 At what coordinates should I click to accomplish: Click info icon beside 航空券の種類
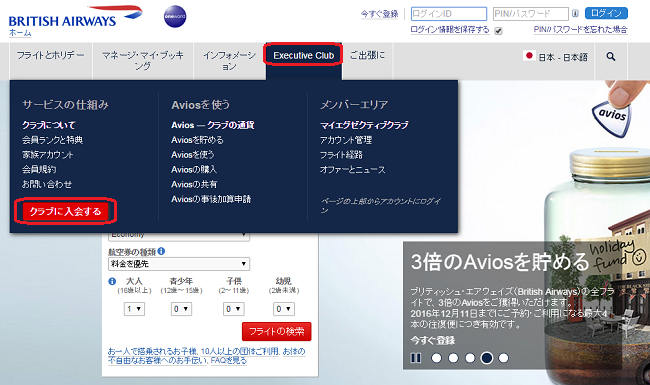click(161, 251)
